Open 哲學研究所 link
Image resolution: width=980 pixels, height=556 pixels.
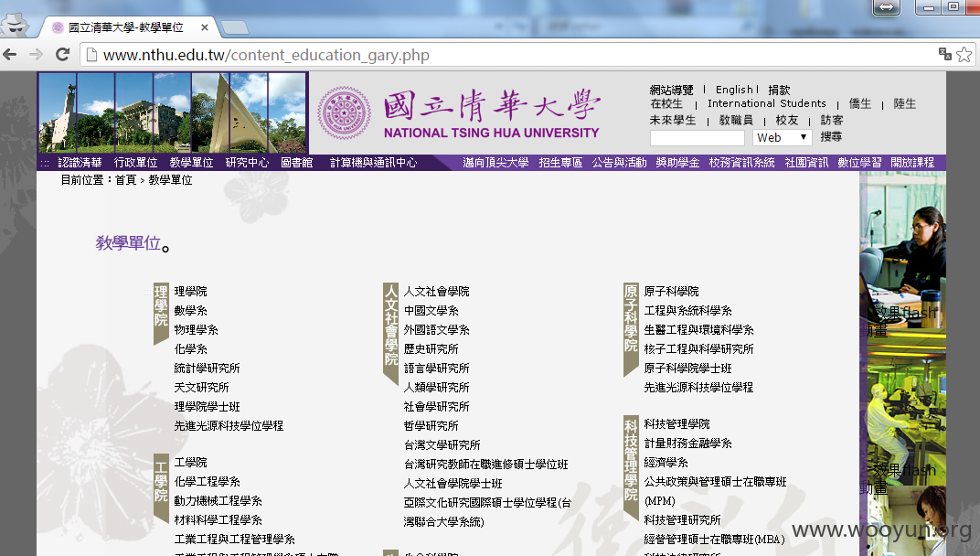pyautogui.click(x=431, y=426)
